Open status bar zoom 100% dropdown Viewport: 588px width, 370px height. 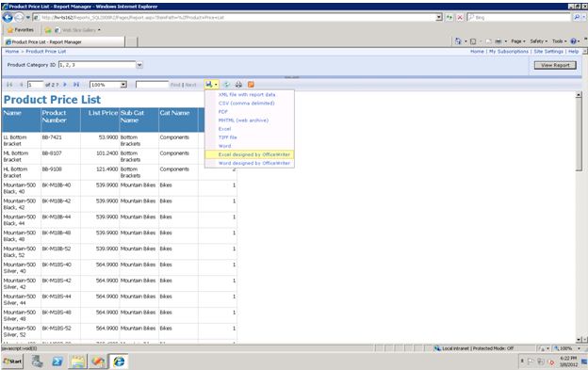(579, 348)
